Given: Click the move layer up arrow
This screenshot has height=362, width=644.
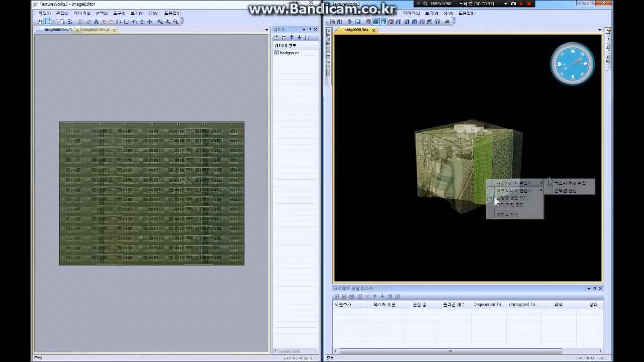Looking at the screenshot, I should [x=291, y=37].
